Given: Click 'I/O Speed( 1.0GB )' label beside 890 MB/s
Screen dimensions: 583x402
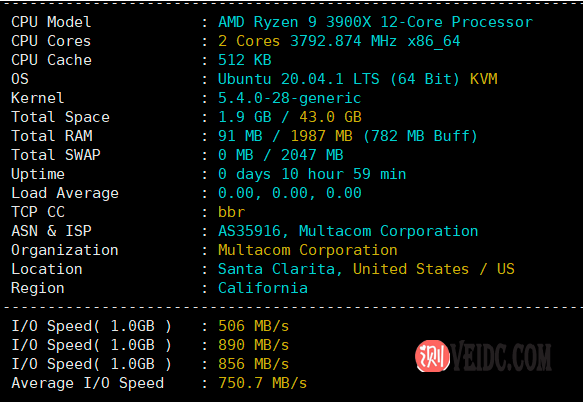Looking at the screenshot, I should [x=91, y=345].
